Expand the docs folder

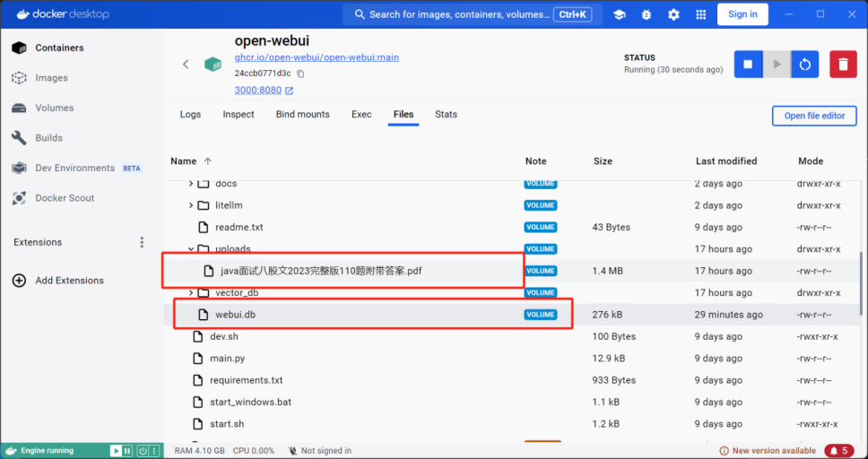[191, 183]
